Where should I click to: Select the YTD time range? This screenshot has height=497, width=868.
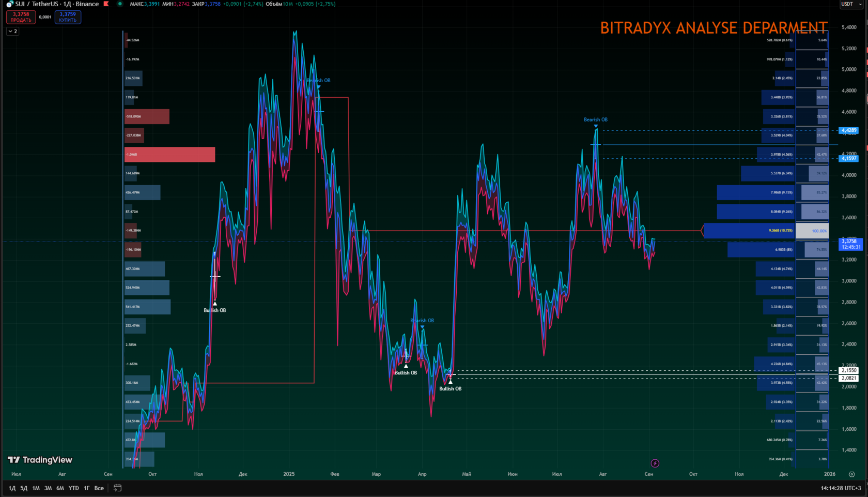(x=73, y=488)
